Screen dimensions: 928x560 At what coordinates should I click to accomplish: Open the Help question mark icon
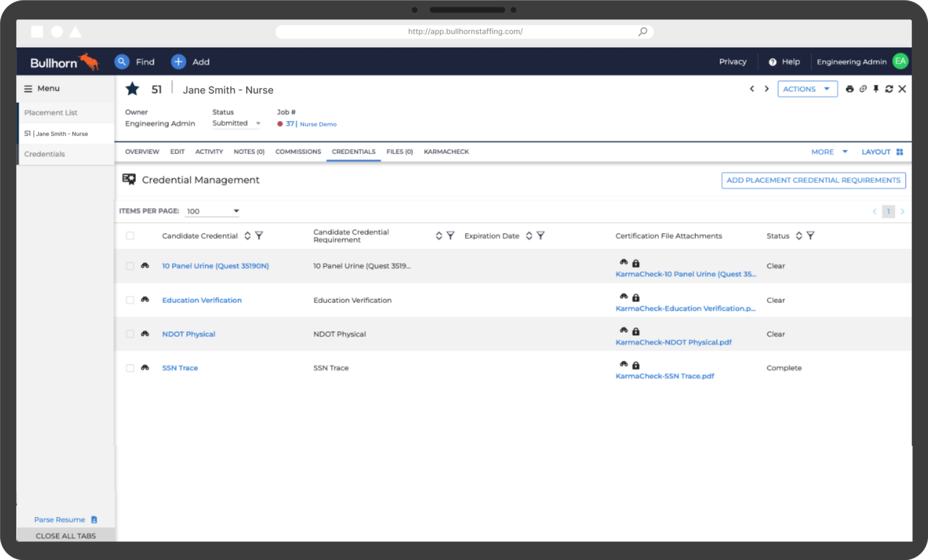[x=773, y=62]
